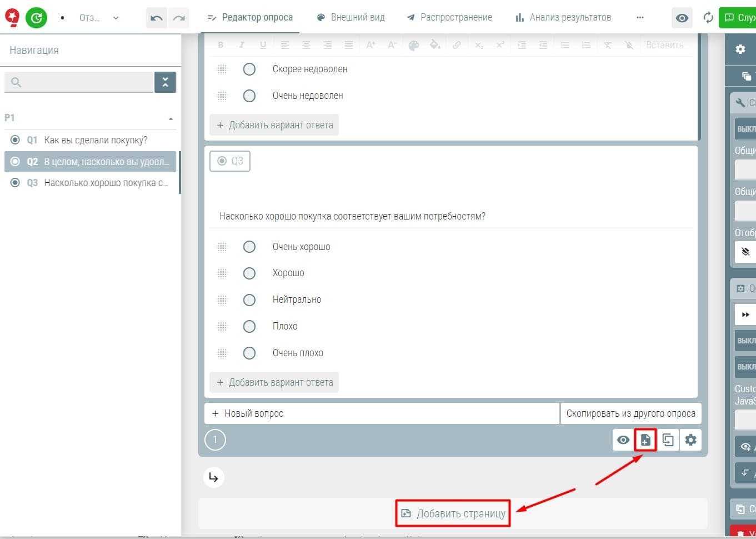The height and width of the screenshot is (539, 756).
Task: Click the copy page icon in page footer
Action: (x=668, y=440)
